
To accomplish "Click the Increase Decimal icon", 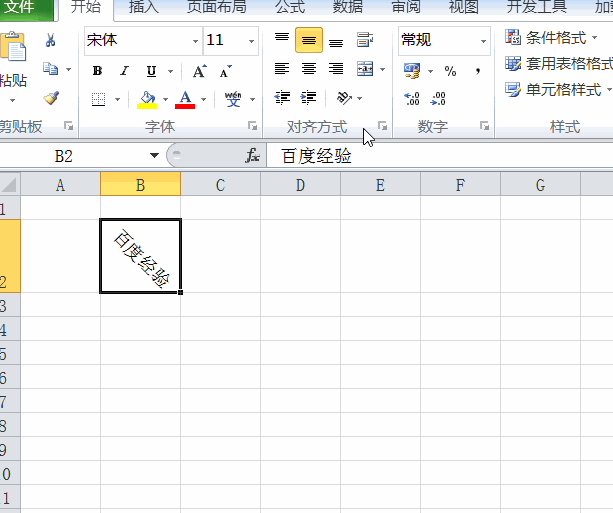I will coord(412,99).
